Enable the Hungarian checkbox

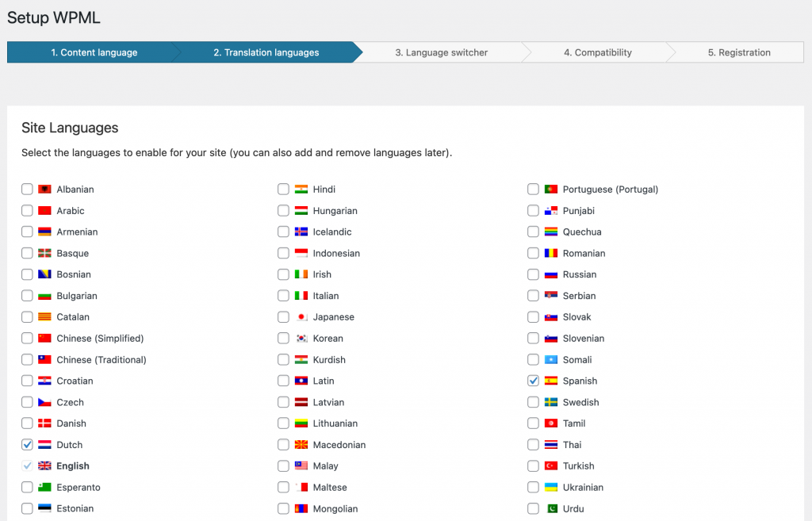click(283, 211)
